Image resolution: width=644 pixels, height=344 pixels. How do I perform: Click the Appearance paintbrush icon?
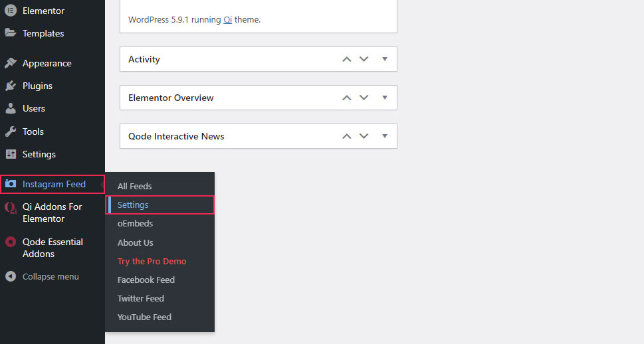coord(11,63)
